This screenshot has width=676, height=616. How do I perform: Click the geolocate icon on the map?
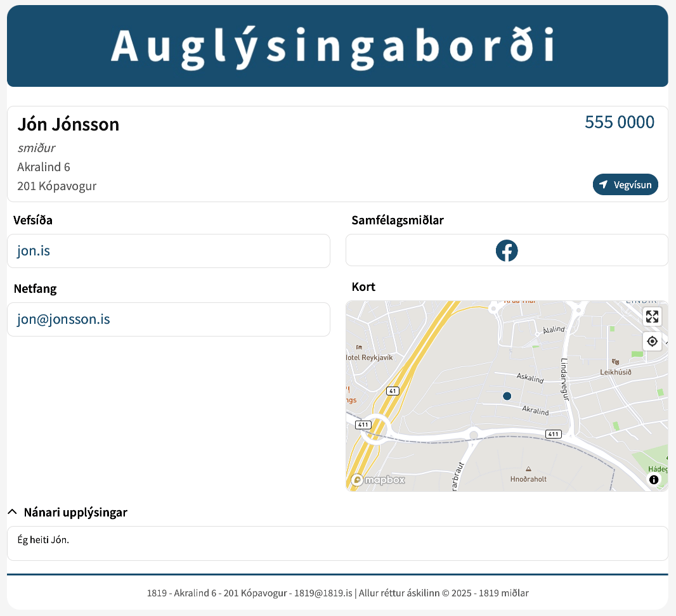coord(652,341)
